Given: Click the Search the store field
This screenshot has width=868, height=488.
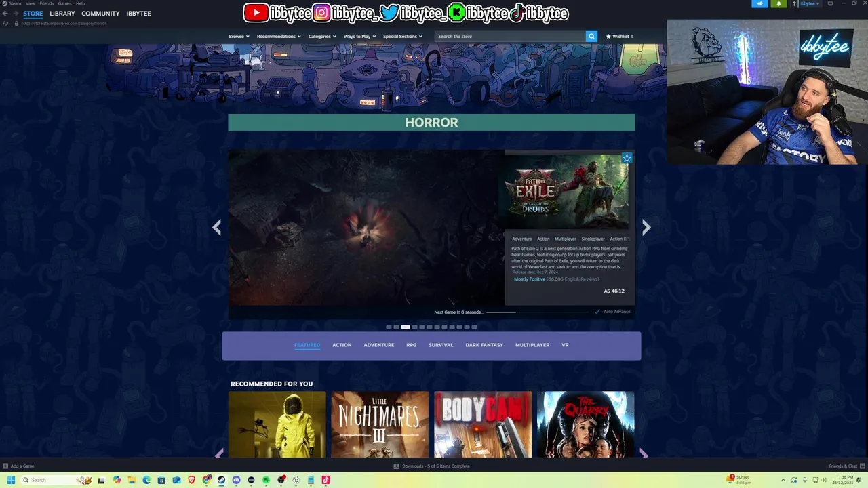Looking at the screenshot, I should point(510,36).
